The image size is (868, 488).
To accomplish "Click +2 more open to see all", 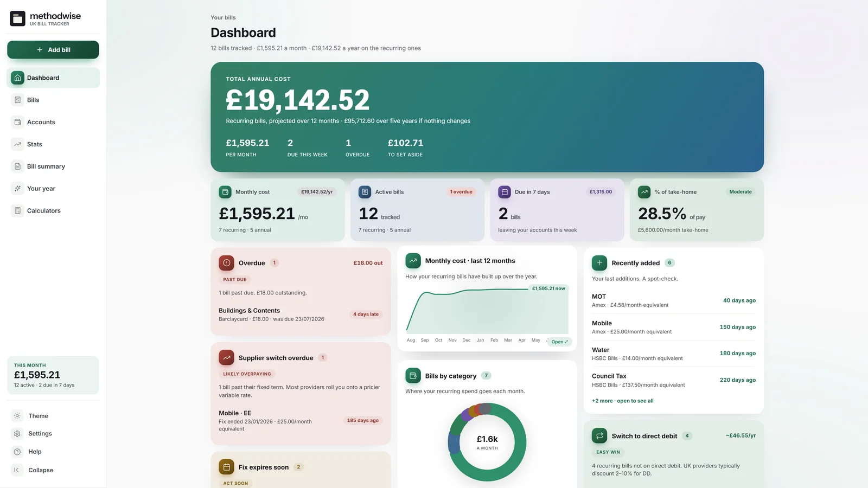I will pyautogui.click(x=623, y=401).
